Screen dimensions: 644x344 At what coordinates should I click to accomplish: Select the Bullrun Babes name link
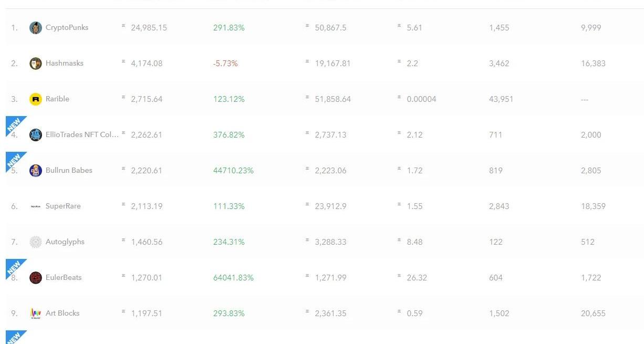click(69, 170)
